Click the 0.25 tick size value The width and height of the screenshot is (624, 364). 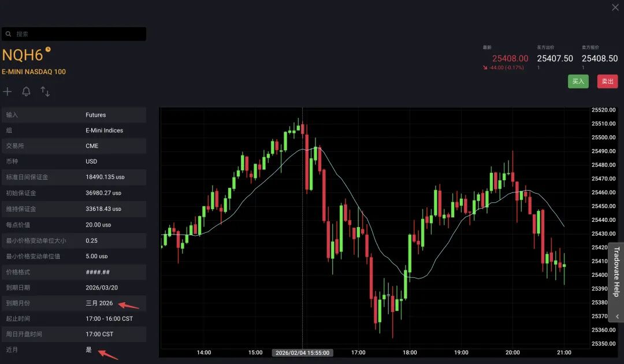91,241
